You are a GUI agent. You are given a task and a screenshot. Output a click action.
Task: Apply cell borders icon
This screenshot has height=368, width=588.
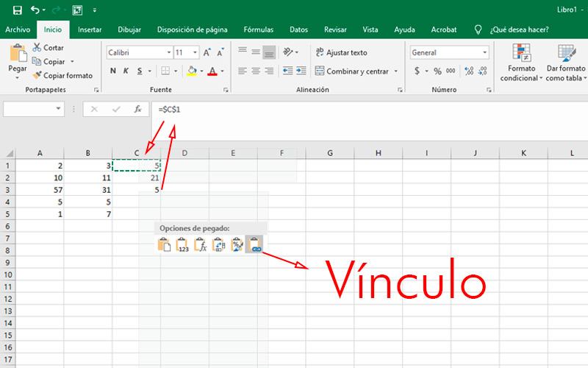pyautogui.click(x=165, y=71)
